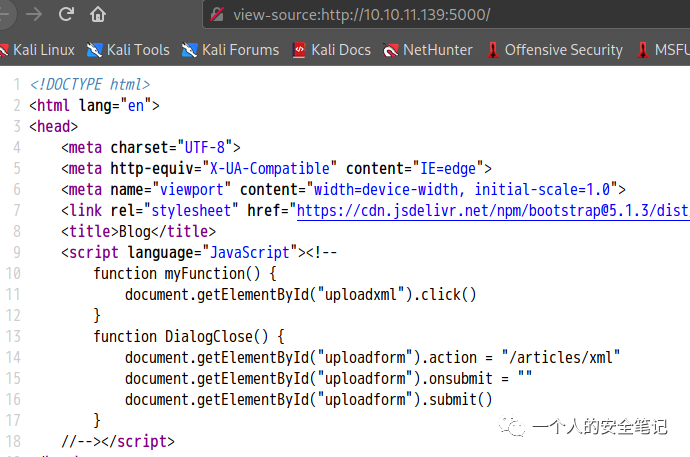The width and height of the screenshot is (690, 457).
Task: Focus the view-source URL address bar
Action: pos(446,15)
